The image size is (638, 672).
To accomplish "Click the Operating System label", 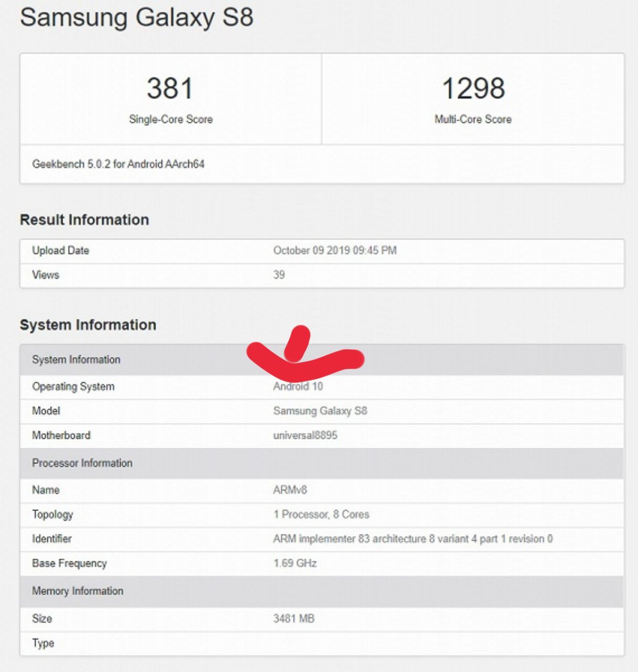I will pyautogui.click(x=73, y=387).
